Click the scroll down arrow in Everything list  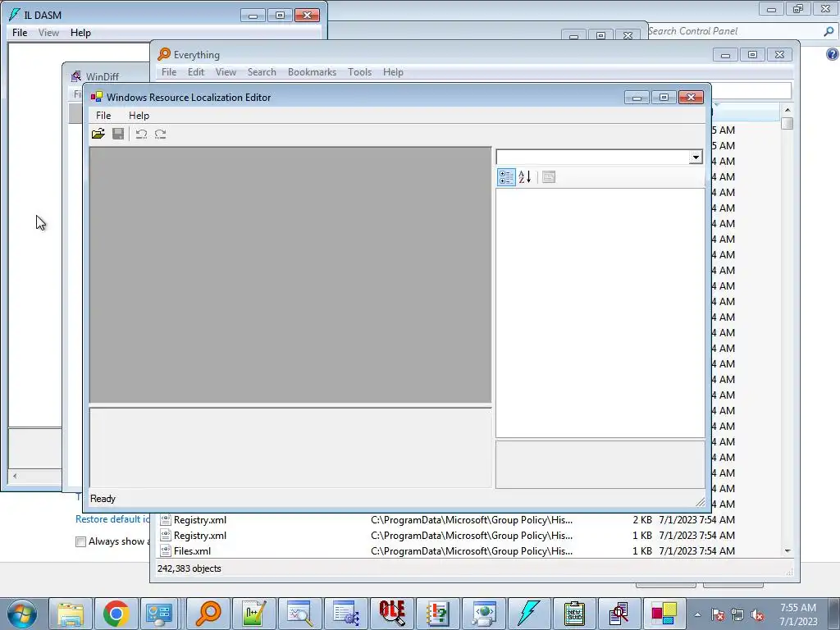[787, 550]
